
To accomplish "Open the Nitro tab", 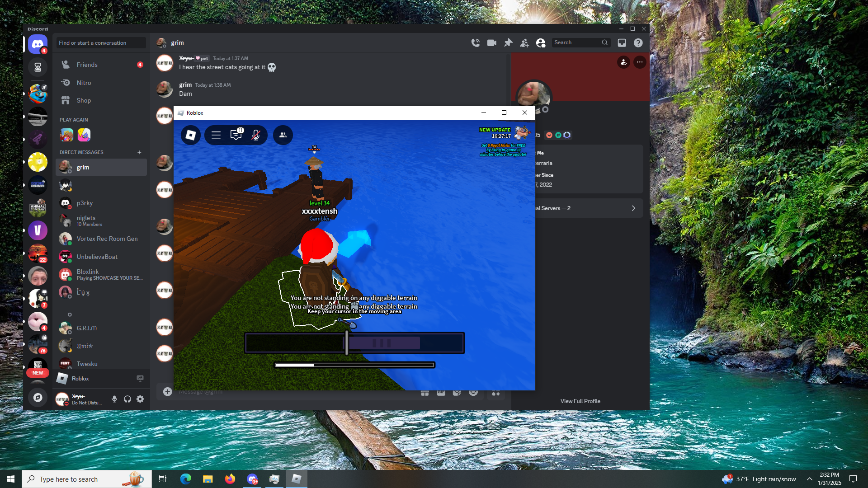I will tap(101, 83).
